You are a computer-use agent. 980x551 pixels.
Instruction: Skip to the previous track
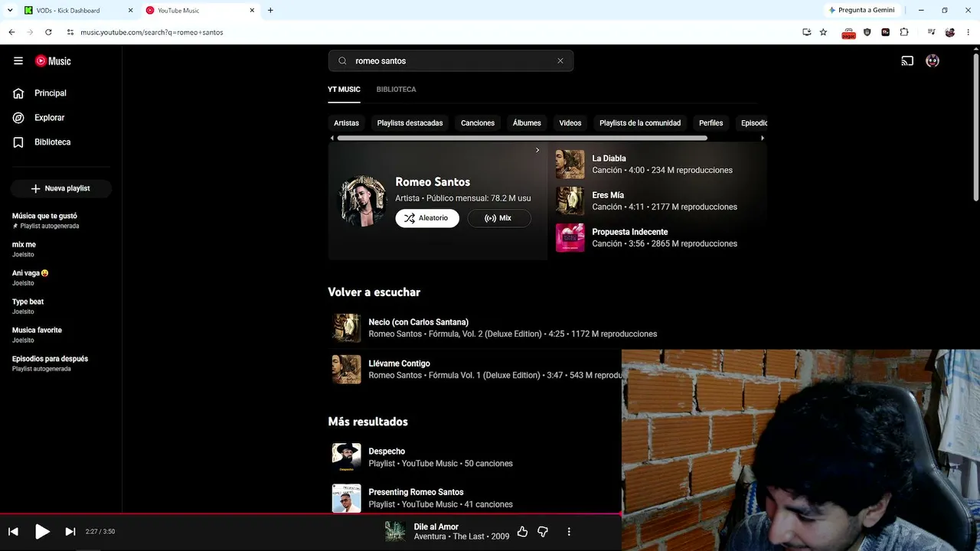pos(13,532)
